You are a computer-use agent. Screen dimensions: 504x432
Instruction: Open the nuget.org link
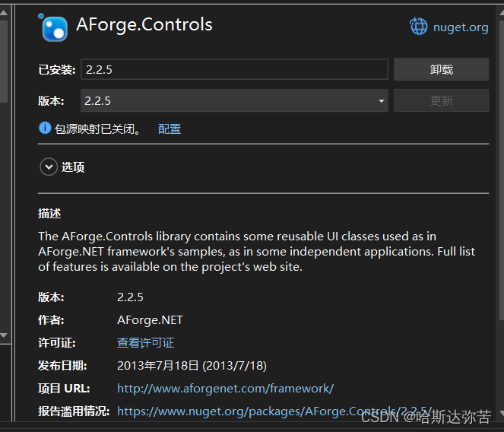[x=460, y=27]
